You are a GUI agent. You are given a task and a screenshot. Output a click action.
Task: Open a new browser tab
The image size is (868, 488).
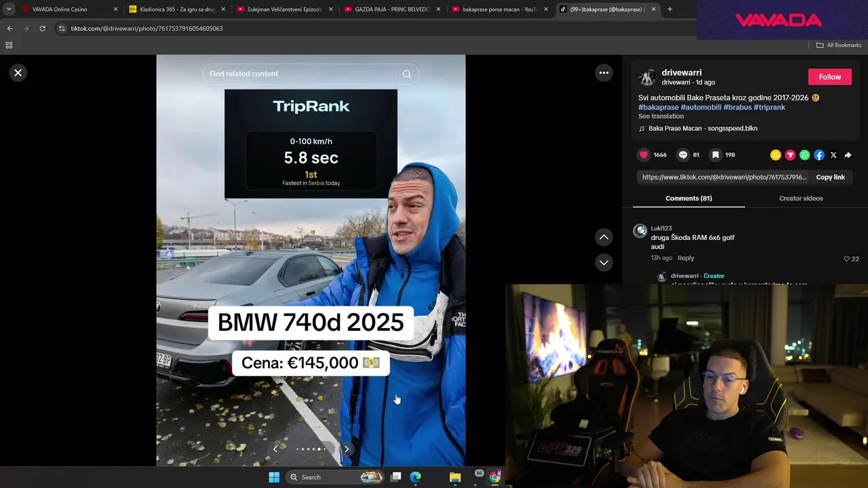[670, 9]
